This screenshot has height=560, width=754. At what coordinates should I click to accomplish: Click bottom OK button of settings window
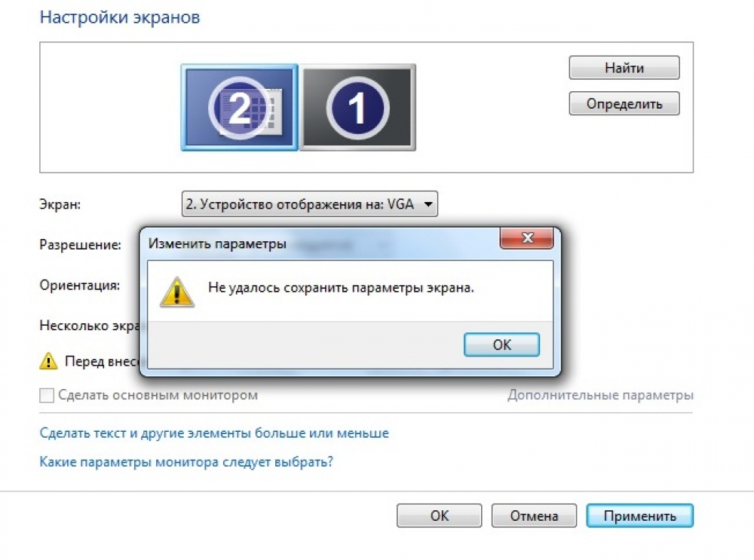[x=439, y=516]
